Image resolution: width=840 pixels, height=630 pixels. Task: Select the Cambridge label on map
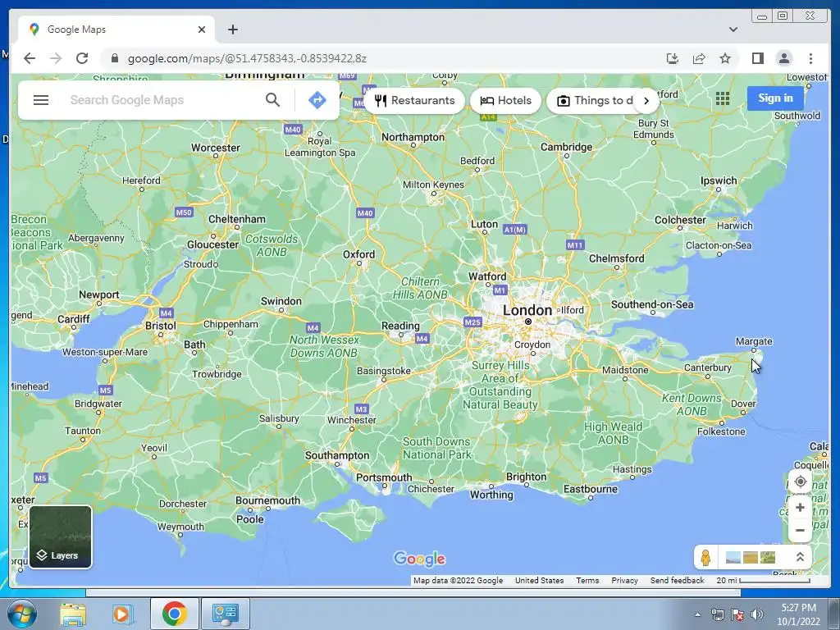coord(566,147)
